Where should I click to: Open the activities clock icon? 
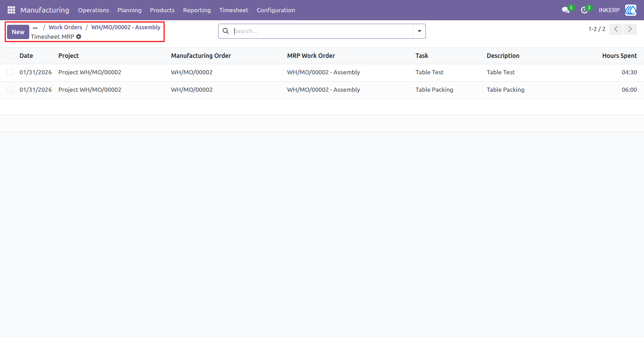pos(584,10)
